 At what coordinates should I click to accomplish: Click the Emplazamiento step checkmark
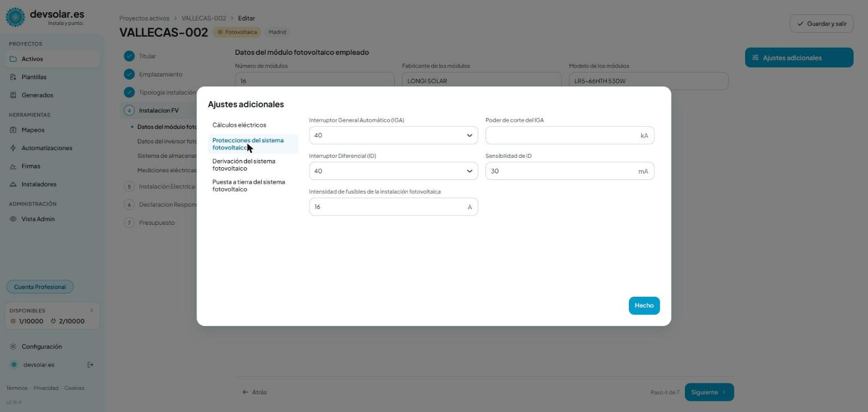click(x=129, y=74)
